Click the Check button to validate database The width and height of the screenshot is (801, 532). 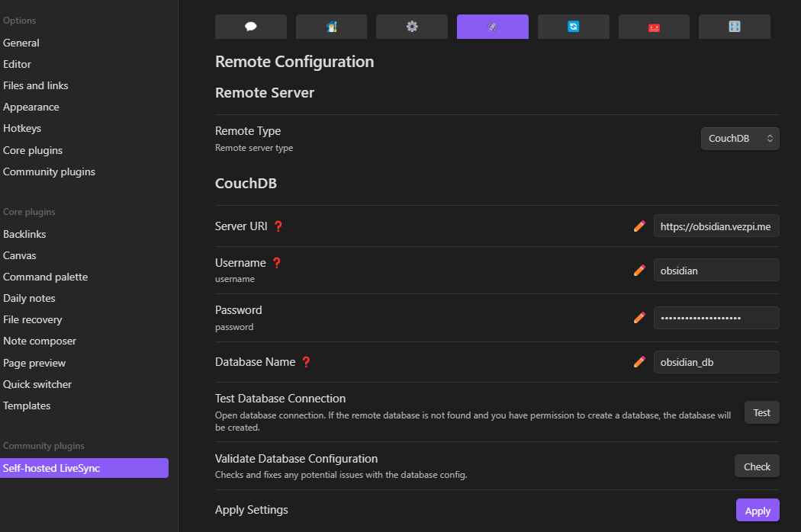point(757,466)
